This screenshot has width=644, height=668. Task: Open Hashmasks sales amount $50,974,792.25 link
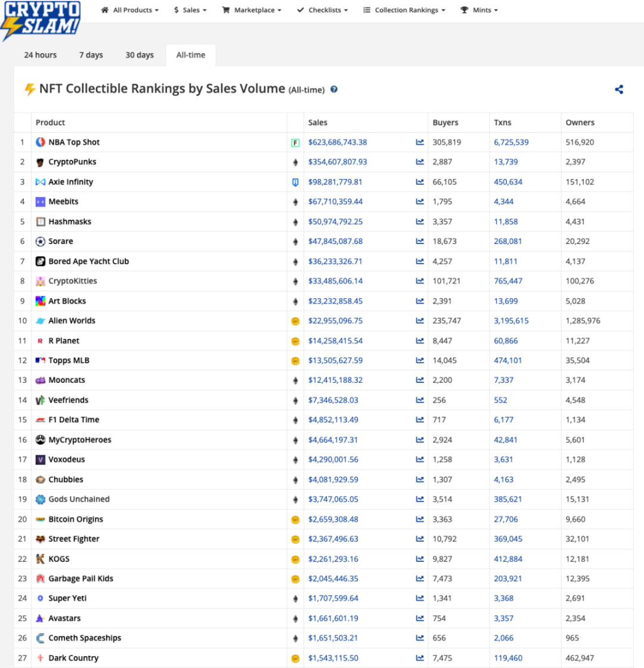tap(336, 221)
